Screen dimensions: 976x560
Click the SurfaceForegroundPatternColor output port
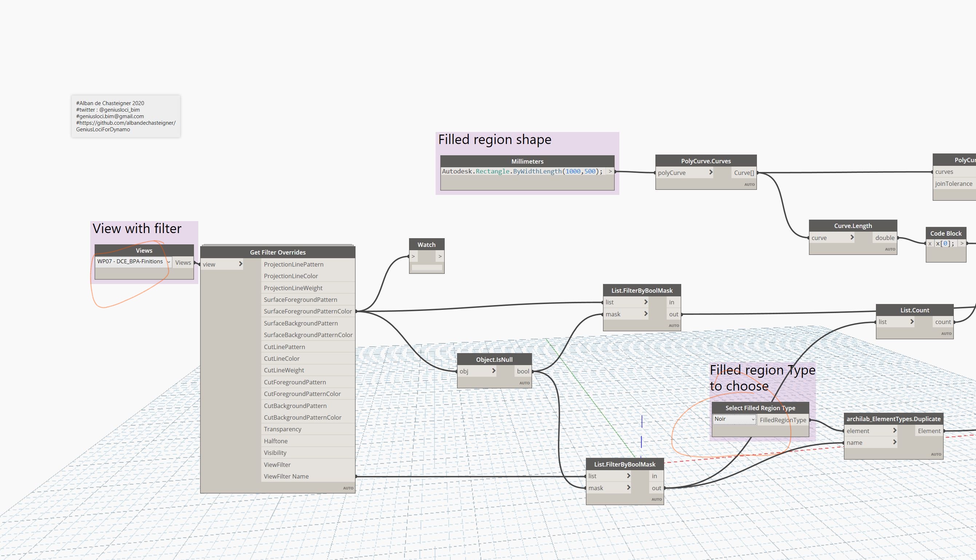(x=308, y=311)
